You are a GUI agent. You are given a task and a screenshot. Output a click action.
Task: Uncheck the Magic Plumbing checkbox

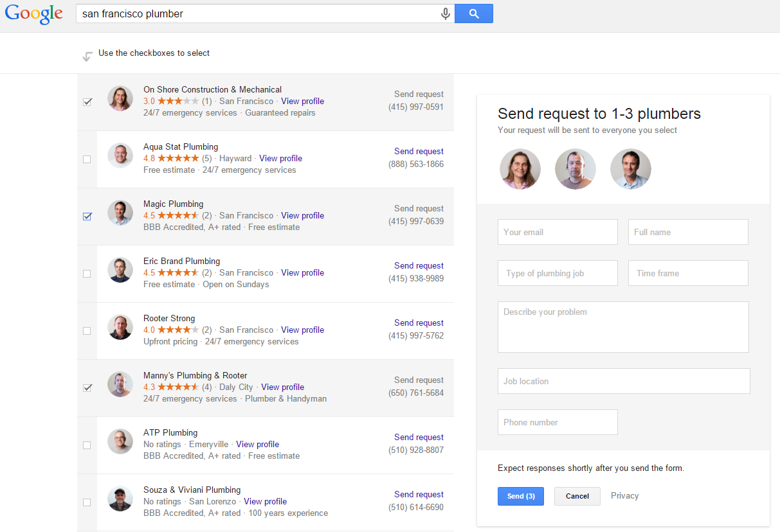coord(87,217)
